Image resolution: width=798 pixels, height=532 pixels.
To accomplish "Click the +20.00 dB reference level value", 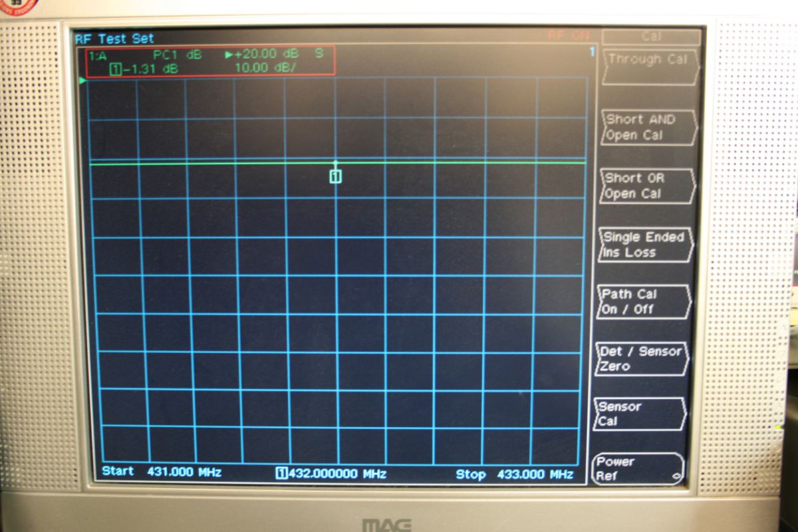I will click(x=267, y=54).
